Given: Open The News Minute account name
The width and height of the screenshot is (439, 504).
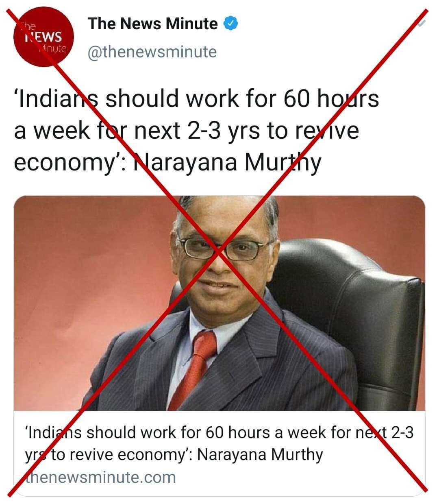Looking at the screenshot, I should click(x=153, y=24).
